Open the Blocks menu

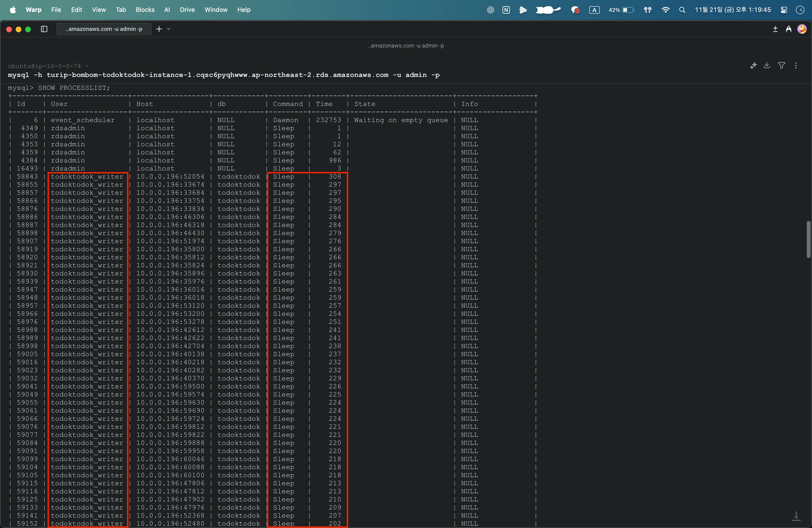(145, 9)
